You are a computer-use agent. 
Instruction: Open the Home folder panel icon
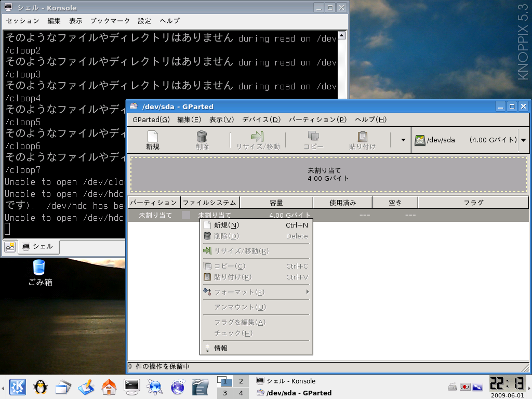109,387
